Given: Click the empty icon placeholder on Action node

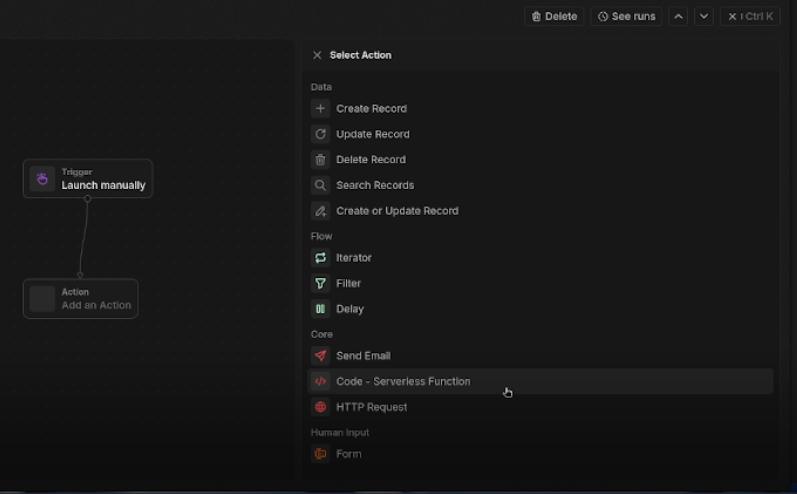Looking at the screenshot, I should [42, 298].
